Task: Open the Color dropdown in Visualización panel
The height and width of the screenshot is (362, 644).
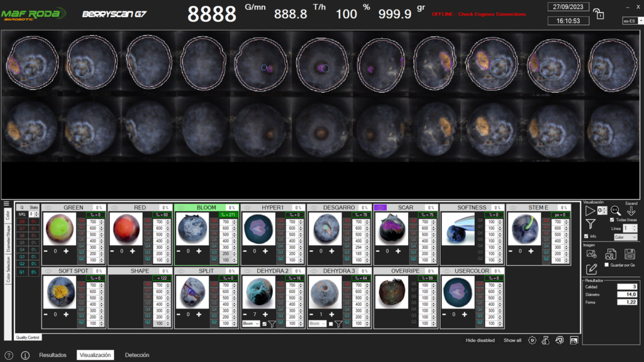Action: pyautogui.click(x=626, y=238)
